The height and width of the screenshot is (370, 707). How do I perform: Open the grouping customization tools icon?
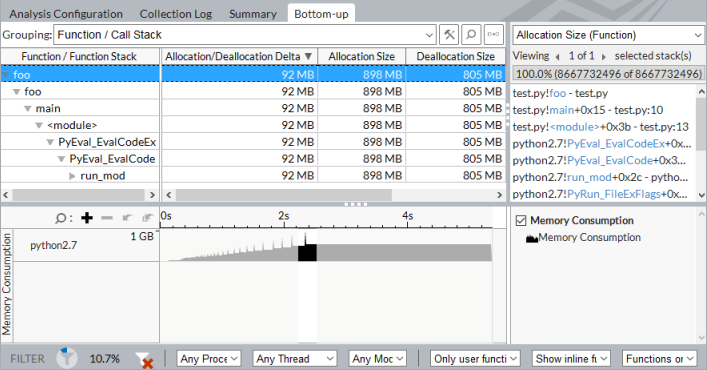coord(449,35)
